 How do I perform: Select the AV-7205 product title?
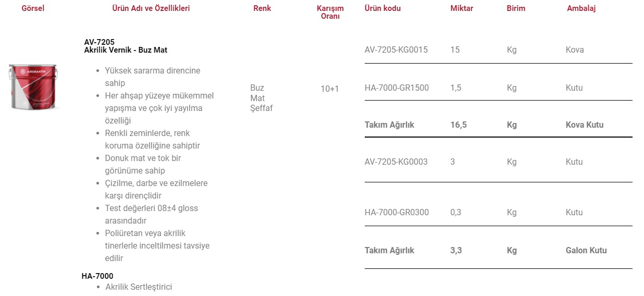[100, 42]
